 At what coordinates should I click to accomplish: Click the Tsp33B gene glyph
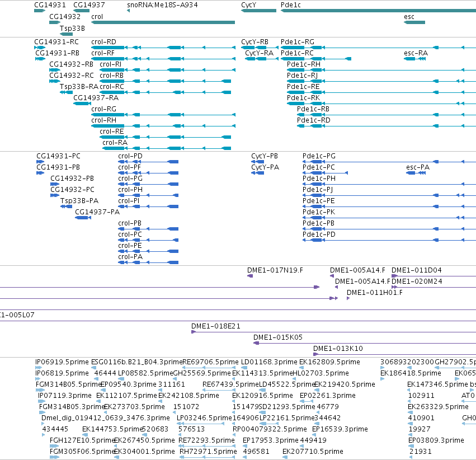point(66,34)
